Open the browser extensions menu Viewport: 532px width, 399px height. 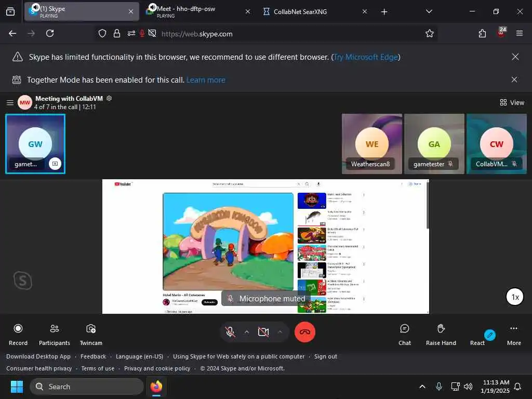click(482, 33)
